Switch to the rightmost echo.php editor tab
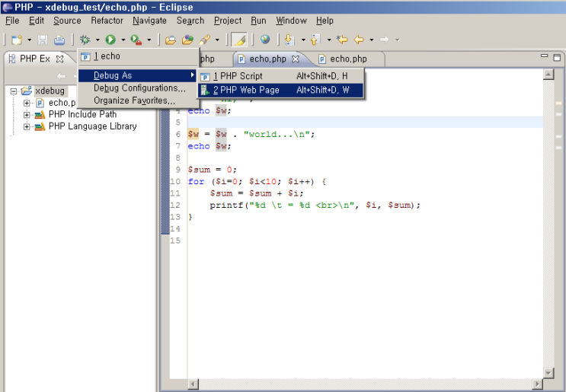Viewport: 566px width, 392px height. (x=348, y=59)
